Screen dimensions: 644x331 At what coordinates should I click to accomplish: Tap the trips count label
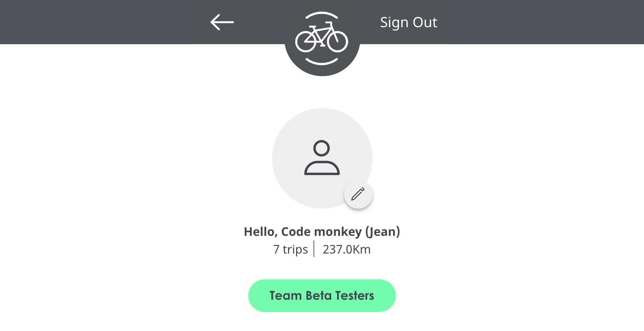[290, 249]
